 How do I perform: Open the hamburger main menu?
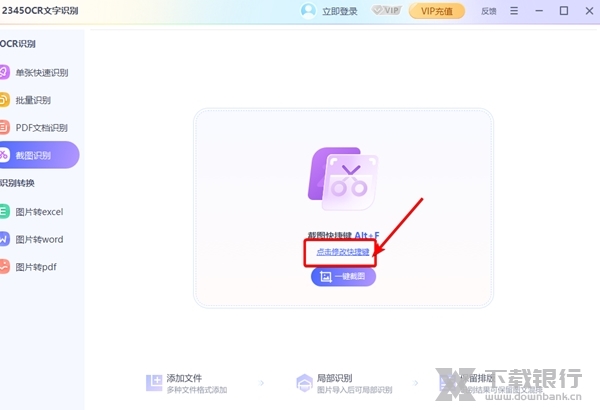[514, 11]
